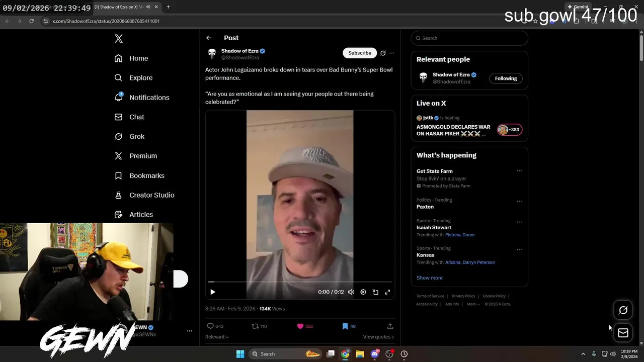Viewport: 644px width, 362px height.
Task: Click the browser address bar URL
Action: (106, 21)
